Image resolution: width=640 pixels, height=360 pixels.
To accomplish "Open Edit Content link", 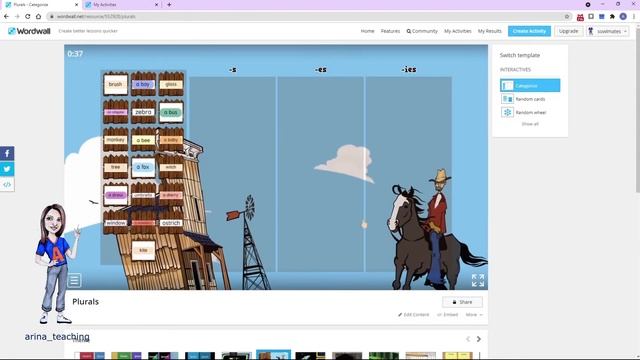I will [413, 315].
